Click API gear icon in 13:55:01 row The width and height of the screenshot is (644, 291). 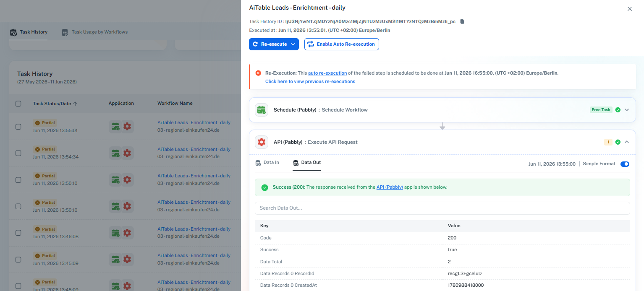[127, 126]
